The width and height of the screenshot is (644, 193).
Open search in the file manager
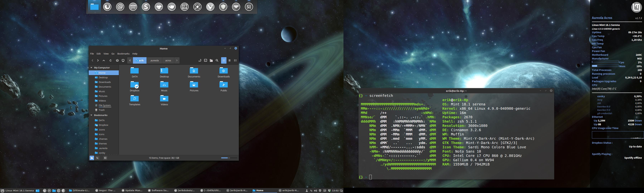[217, 60]
